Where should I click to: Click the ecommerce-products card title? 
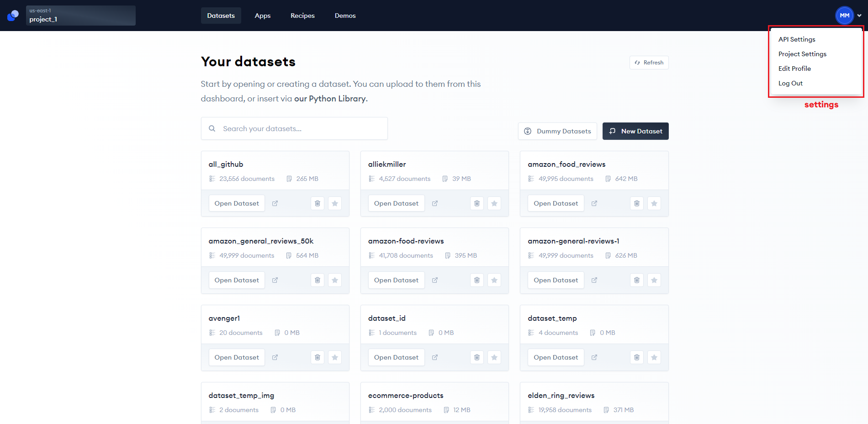pyautogui.click(x=406, y=396)
